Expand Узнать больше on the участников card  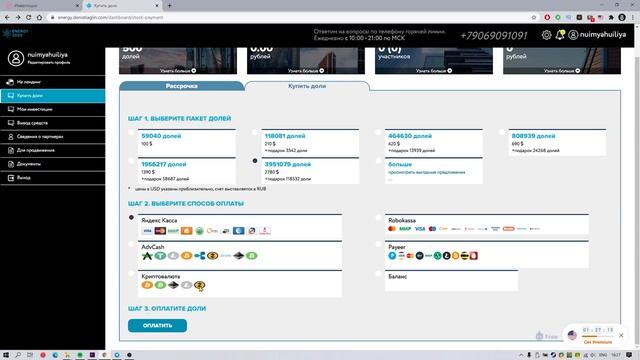pos(433,71)
